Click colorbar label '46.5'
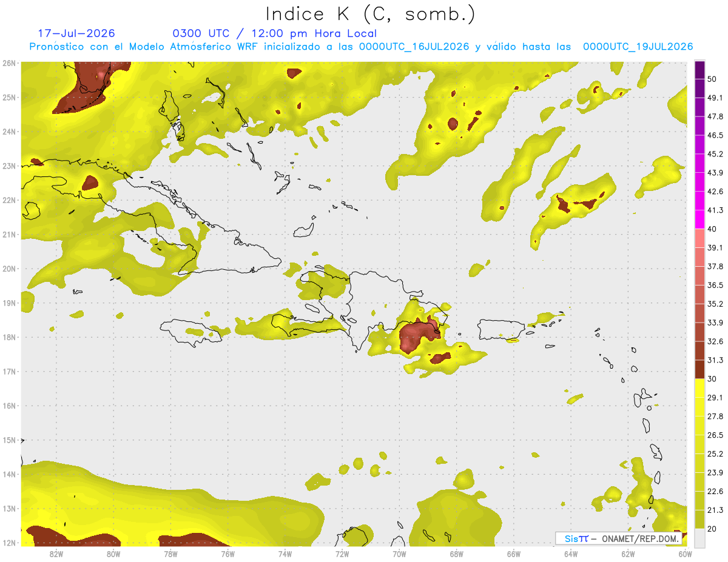 (x=715, y=135)
